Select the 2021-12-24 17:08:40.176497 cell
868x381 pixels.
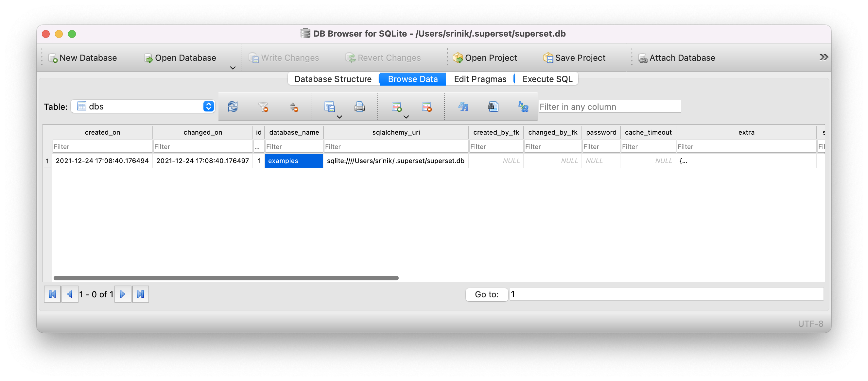pos(203,161)
